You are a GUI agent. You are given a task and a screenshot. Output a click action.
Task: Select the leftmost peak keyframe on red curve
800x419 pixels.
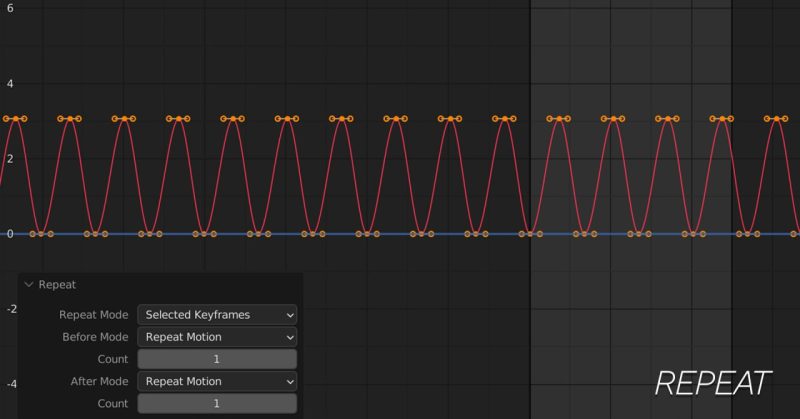click(x=14, y=119)
